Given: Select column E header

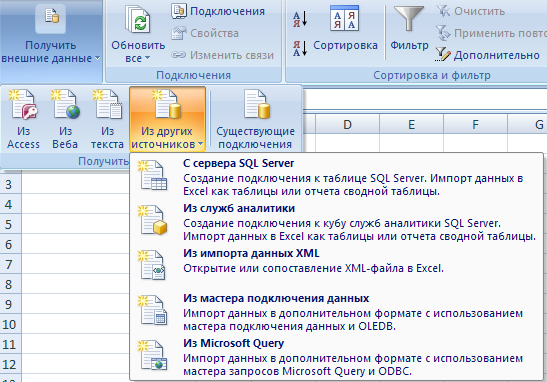Looking at the screenshot, I should point(411,124).
